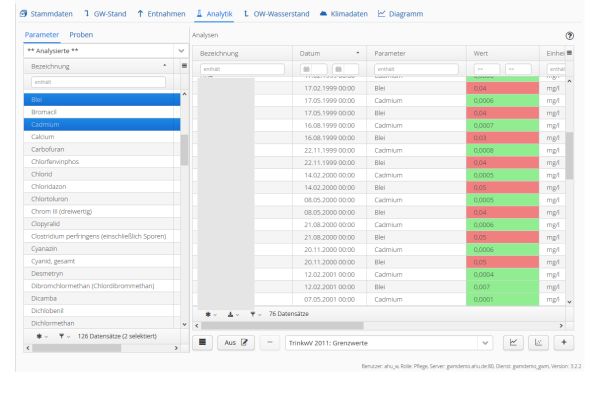Click the list view button beside Aus
Viewport: 600px width, 396px height.
(202, 342)
